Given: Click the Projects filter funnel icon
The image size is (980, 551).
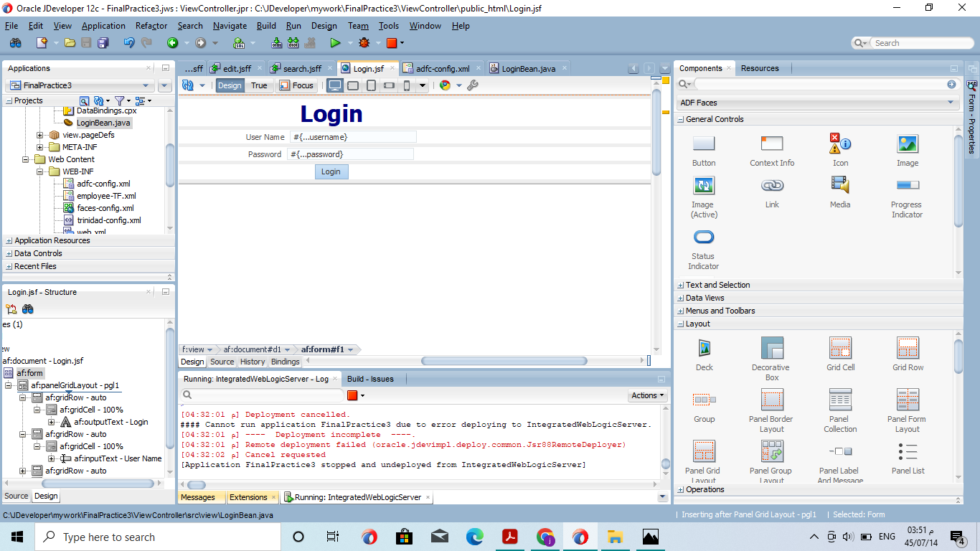Looking at the screenshot, I should click(x=120, y=101).
